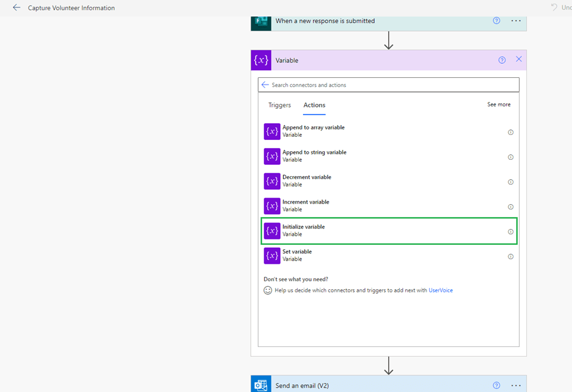
Task: Click the Set variable purple icon
Action: [272, 256]
